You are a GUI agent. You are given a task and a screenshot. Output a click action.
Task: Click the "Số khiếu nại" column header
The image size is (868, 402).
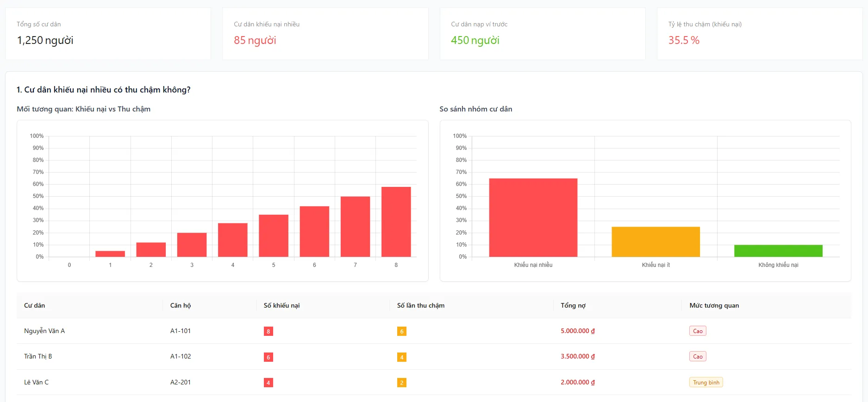tap(282, 305)
